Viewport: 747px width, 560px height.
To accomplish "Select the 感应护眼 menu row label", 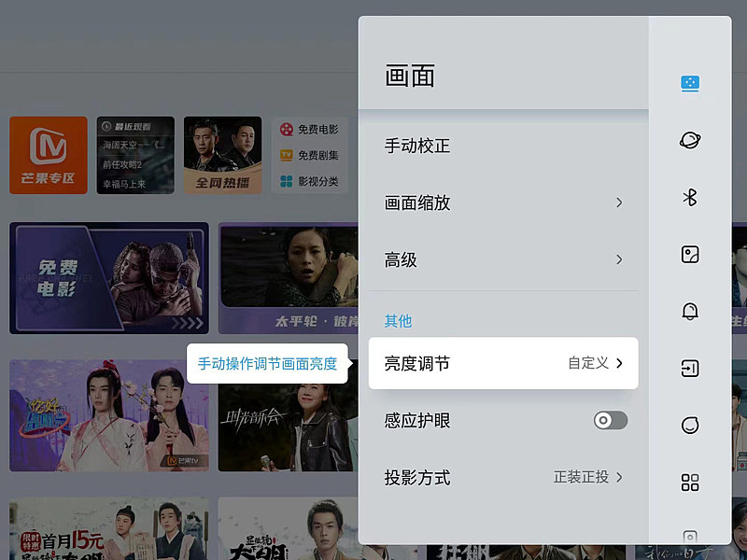I will click(x=417, y=421).
